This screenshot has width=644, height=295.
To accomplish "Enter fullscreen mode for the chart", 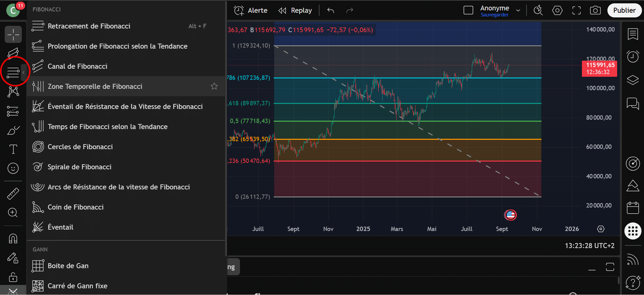I will (576, 10).
